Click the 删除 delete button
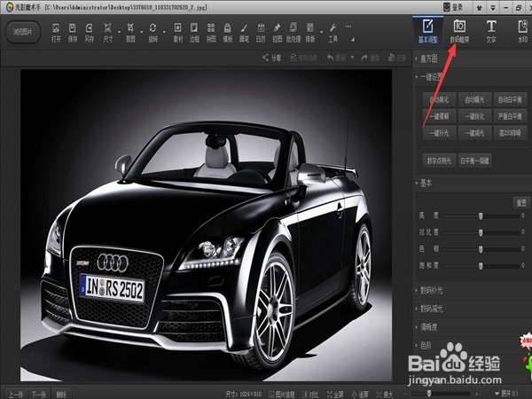The height and width of the screenshot is (399, 532). 61,395
